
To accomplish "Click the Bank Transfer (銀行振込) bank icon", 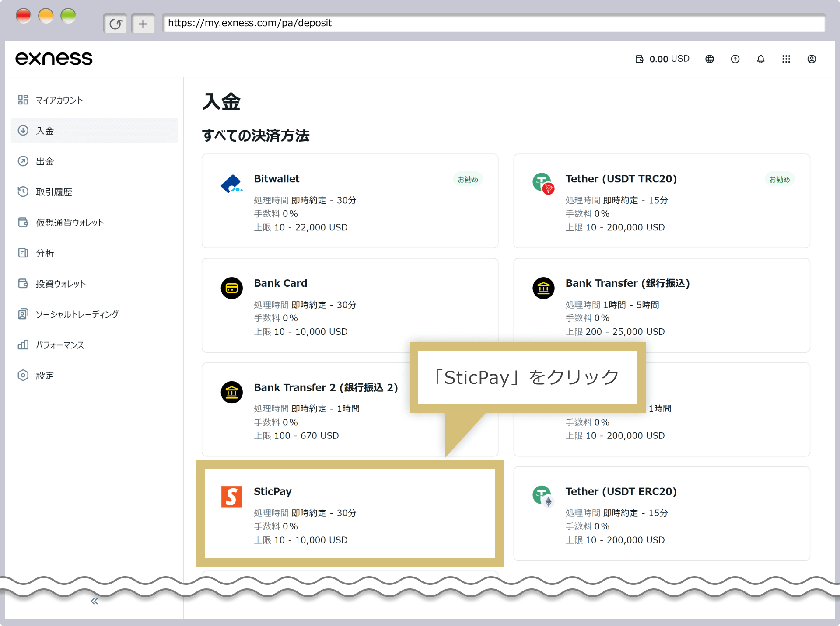I will [x=543, y=288].
